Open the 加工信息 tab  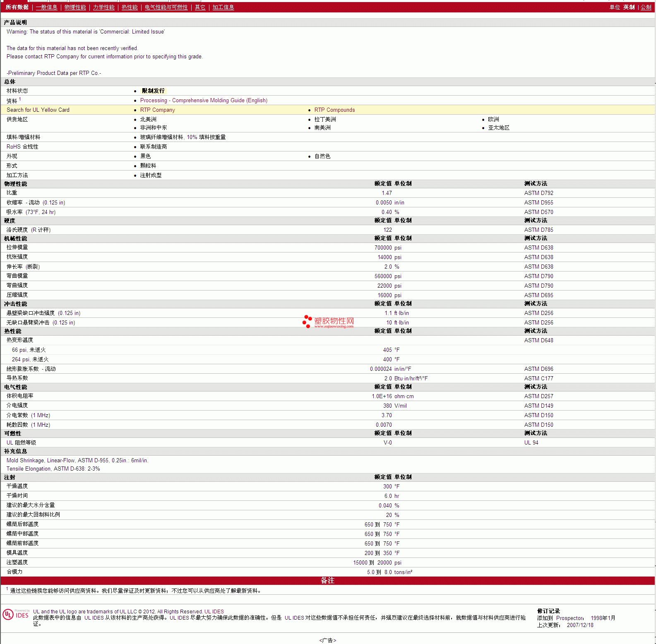[x=223, y=7]
